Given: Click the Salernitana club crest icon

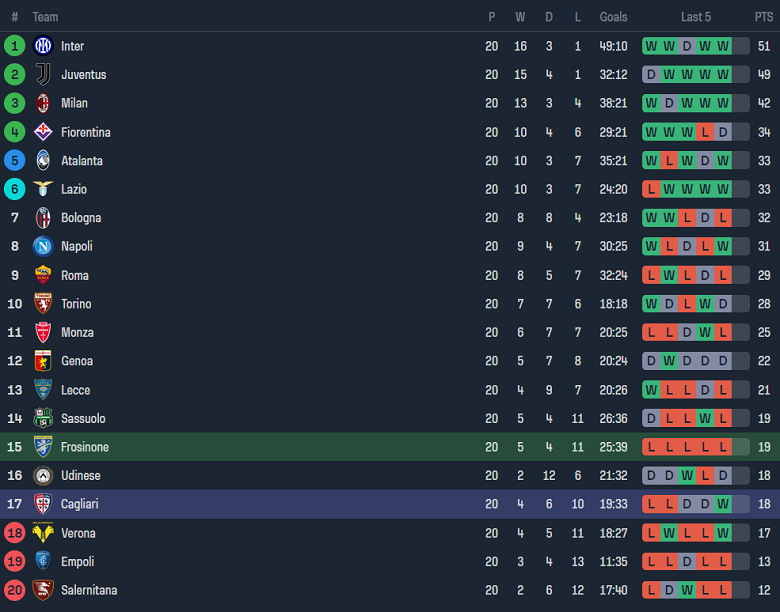Looking at the screenshot, I should pyautogui.click(x=43, y=590).
